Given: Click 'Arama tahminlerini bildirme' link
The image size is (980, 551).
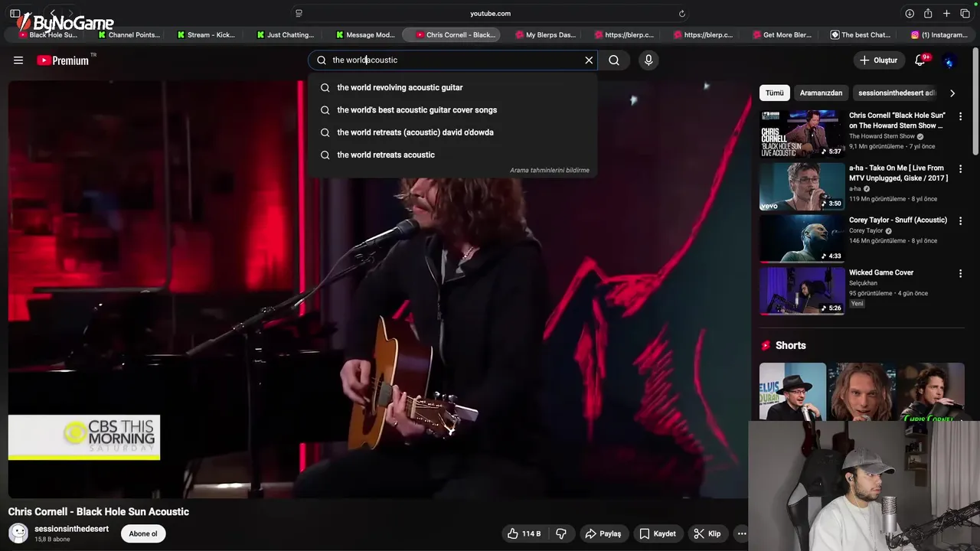Looking at the screenshot, I should (550, 170).
